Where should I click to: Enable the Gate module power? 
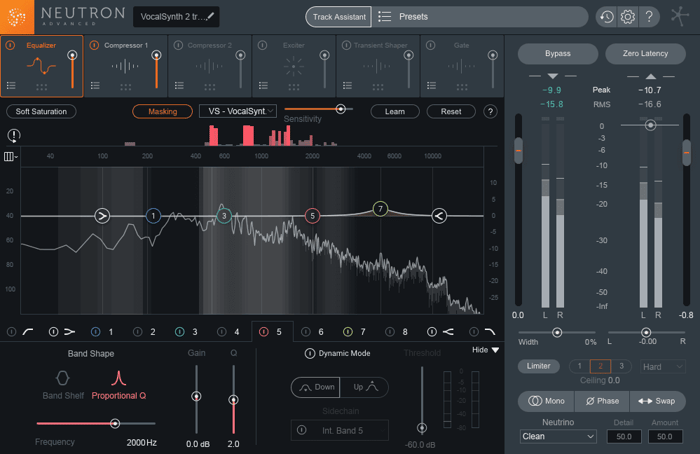pos(430,45)
